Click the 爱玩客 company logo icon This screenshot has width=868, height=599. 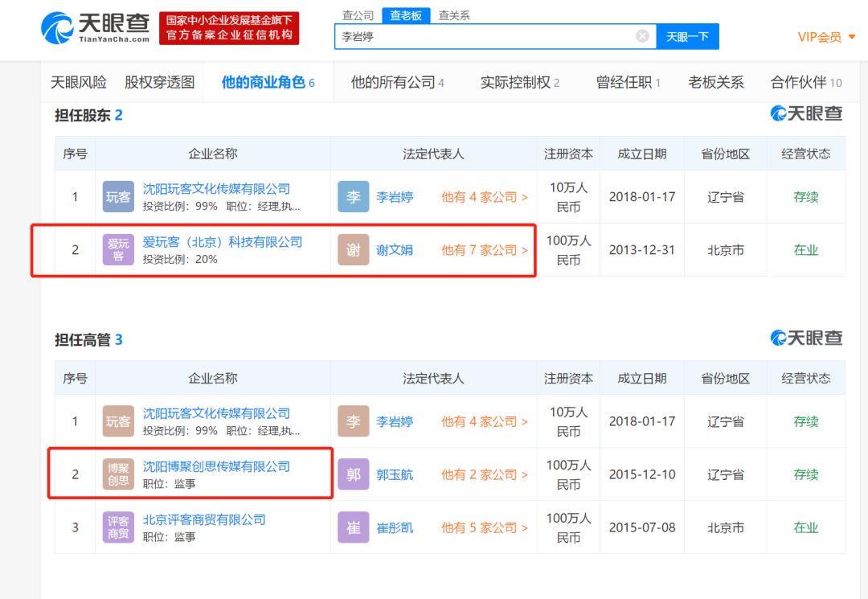tap(118, 250)
